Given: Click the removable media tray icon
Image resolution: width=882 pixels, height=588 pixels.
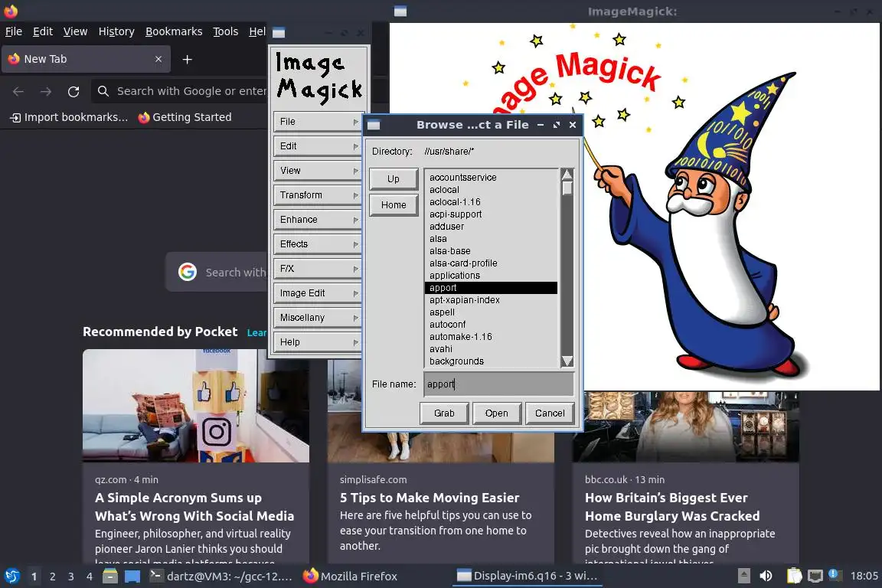Looking at the screenshot, I should (744, 576).
